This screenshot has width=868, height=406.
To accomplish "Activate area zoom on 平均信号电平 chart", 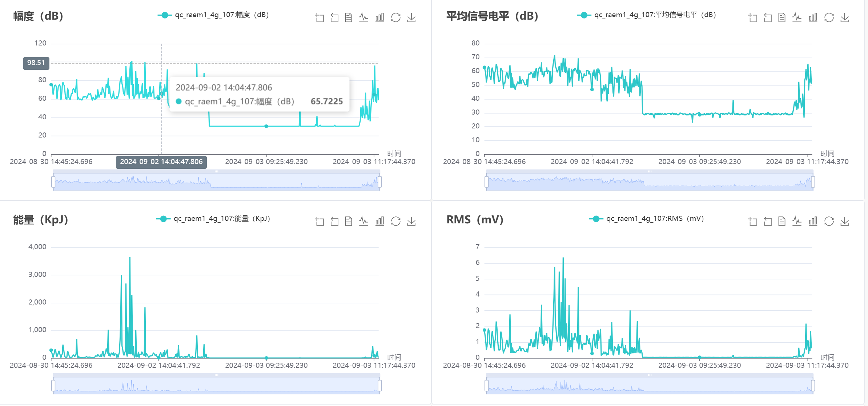I will click(x=752, y=17).
